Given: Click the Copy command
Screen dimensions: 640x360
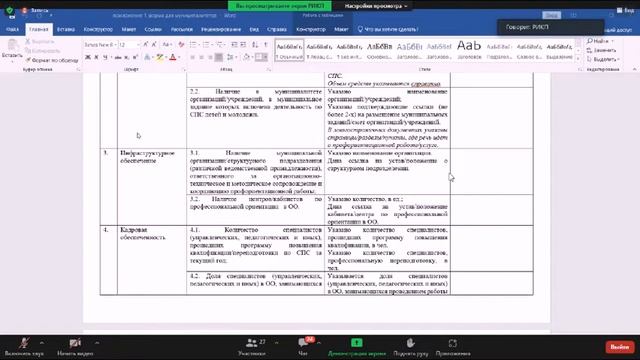Looking at the screenshot, I should point(43,51).
